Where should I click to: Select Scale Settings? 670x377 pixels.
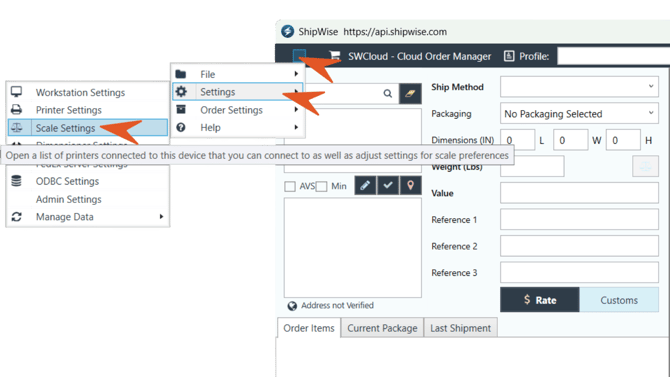coord(88,127)
